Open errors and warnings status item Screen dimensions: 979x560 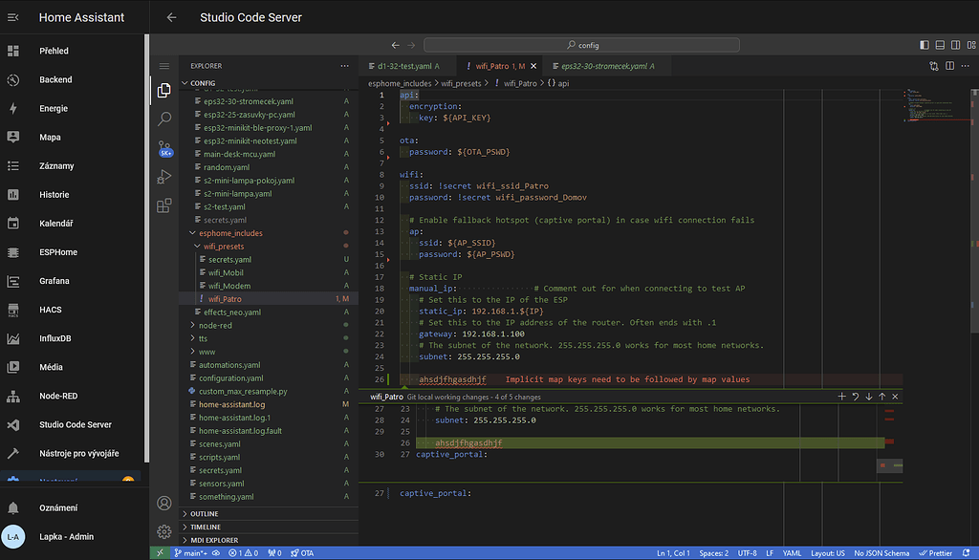point(244,553)
